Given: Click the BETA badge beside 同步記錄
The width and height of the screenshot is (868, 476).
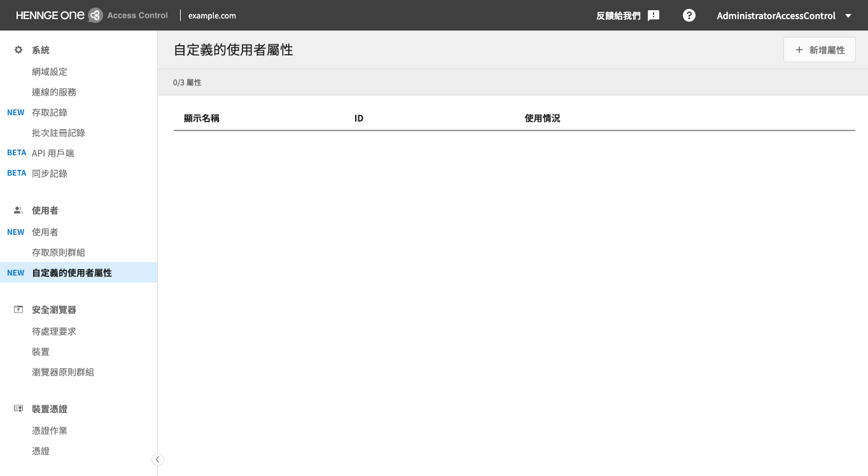Looking at the screenshot, I should click(x=17, y=173).
